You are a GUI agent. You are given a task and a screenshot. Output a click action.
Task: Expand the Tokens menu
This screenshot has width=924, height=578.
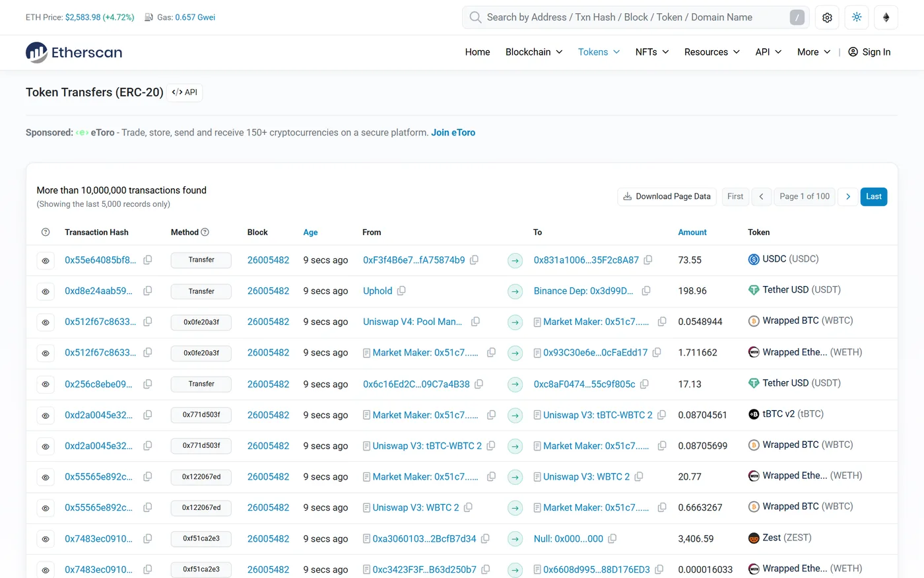click(599, 52)
